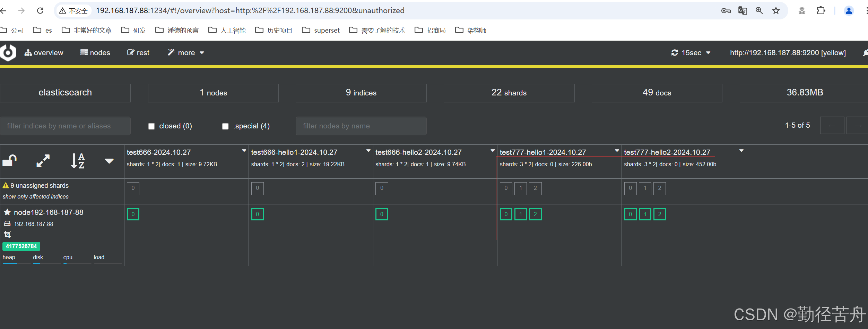Screen dimensions: 868x329
Task: Click the 1 nodes summary box
Action: (x=213, y=93)
